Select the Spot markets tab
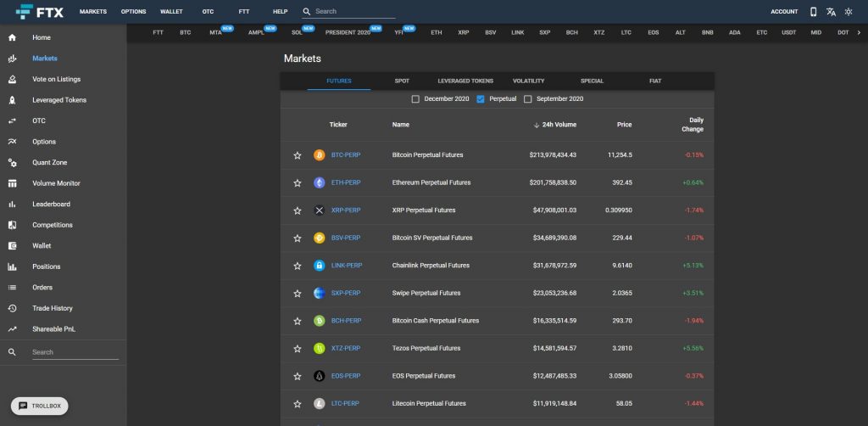Image resolution: width=868 pixels, height=426 pixels. pos(402,81)
